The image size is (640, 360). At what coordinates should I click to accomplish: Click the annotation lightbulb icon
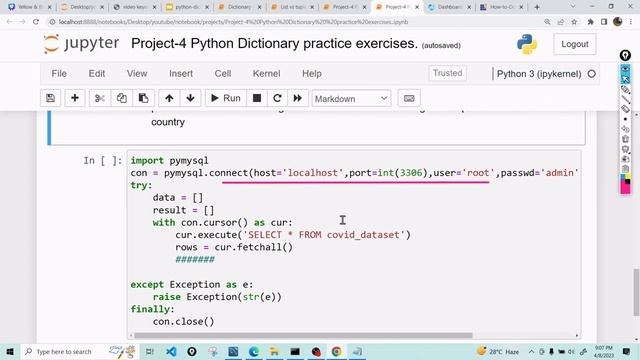point(625,55)
